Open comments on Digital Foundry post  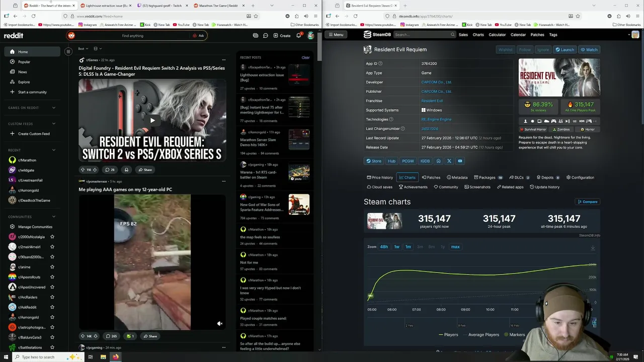[110, 169]
